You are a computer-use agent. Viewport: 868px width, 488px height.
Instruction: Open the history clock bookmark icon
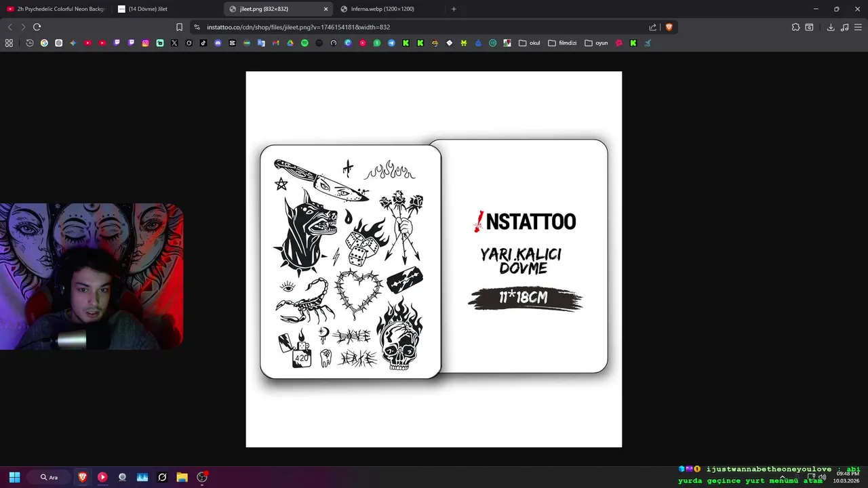[x=30, y=43]
